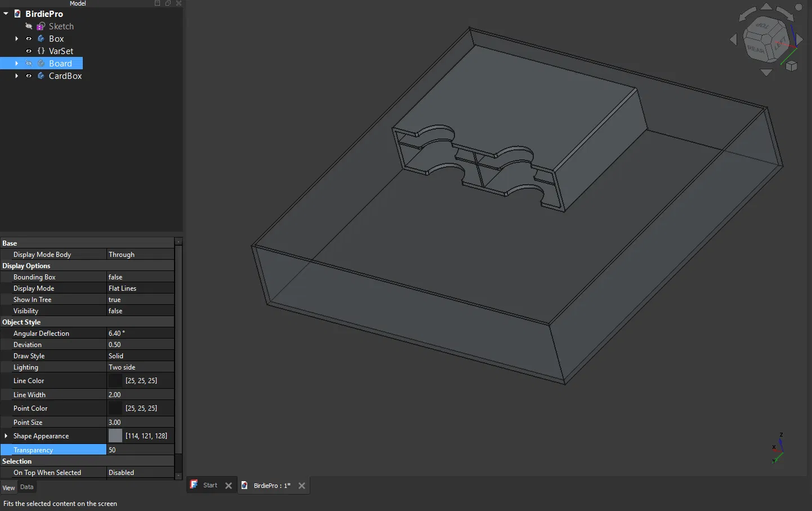Rotate view up with navigation cube top arrow
This screenshot has width=812, height=511.
pyautogui.click(x=766, y=6)
